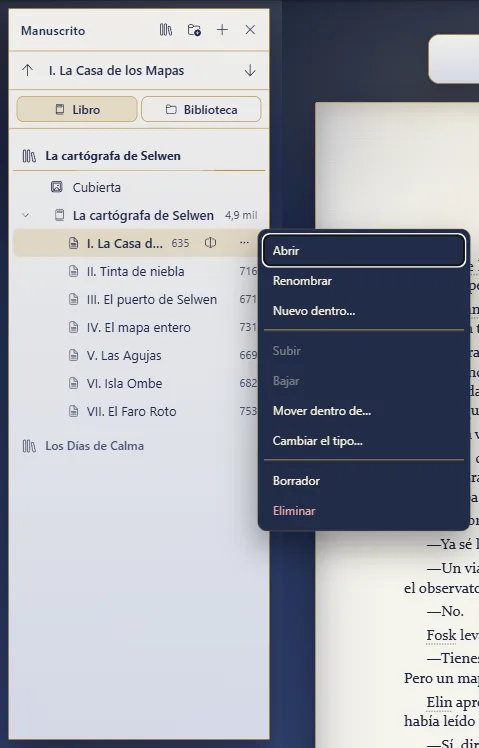Choose Abrir from the context menu
This screenshot has height=748, width=479.
[364, 250]
